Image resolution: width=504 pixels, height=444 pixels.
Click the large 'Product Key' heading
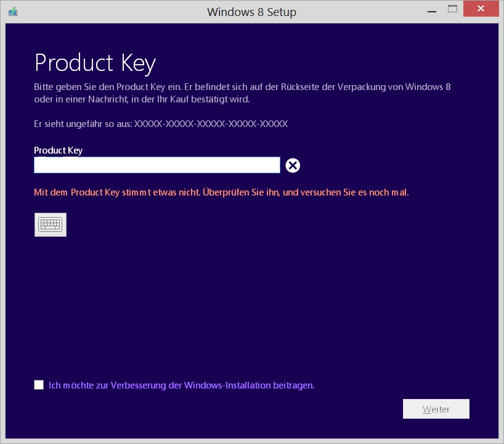[x=95, y=64]
